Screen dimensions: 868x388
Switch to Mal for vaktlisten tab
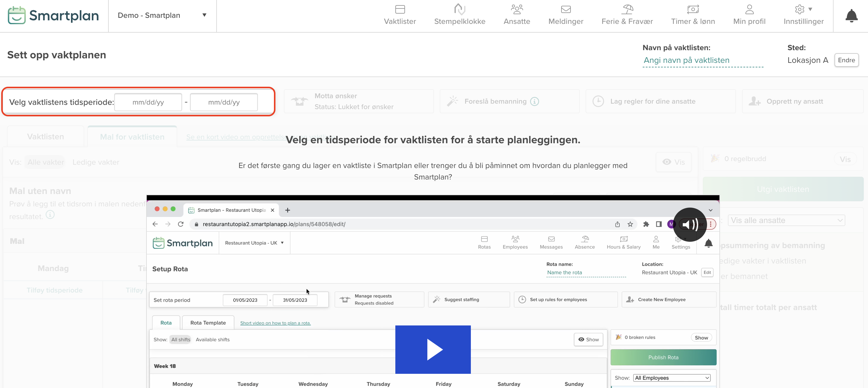(132, 137)
